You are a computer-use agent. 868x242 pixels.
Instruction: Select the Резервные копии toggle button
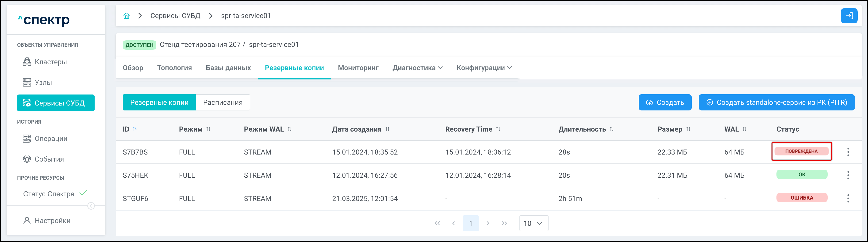point(159,102)
